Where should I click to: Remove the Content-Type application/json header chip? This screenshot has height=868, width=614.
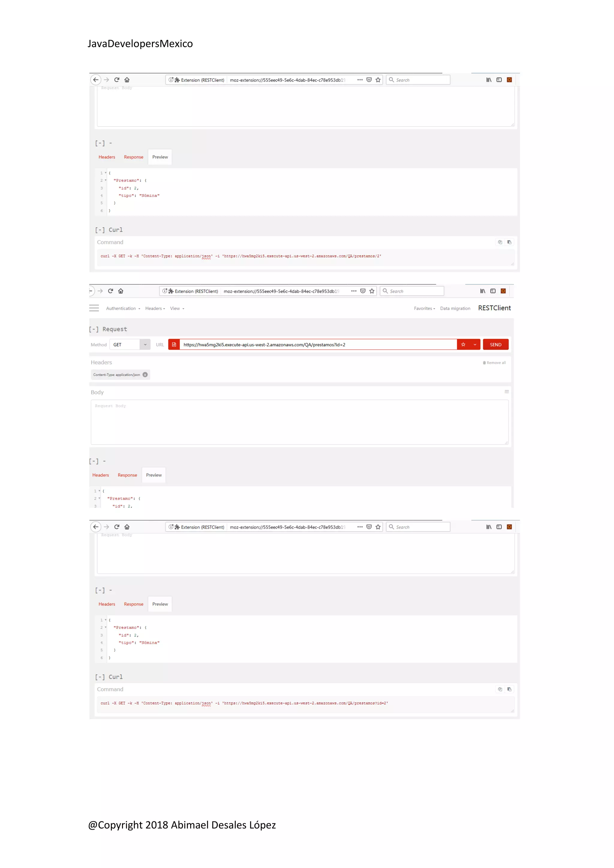(x=145, y=375)
